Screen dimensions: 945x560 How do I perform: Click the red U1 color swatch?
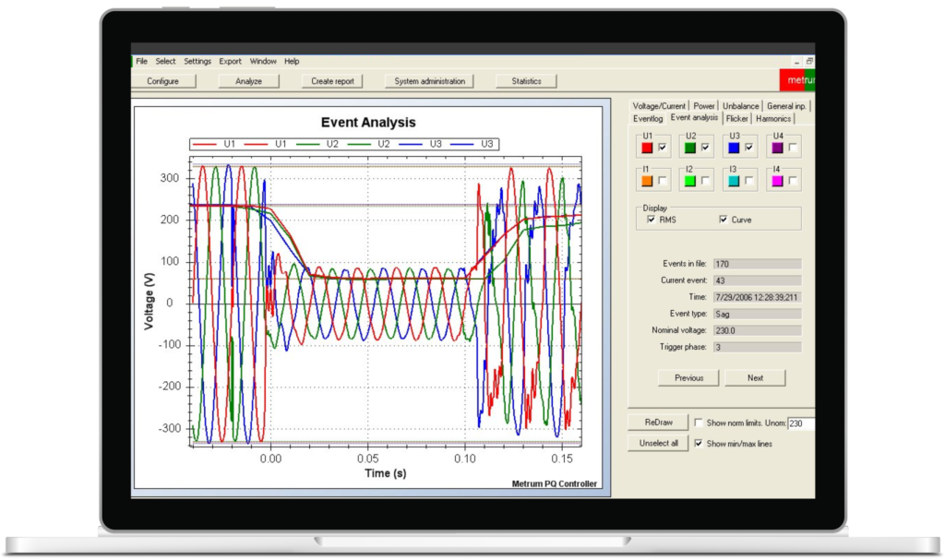647,148
